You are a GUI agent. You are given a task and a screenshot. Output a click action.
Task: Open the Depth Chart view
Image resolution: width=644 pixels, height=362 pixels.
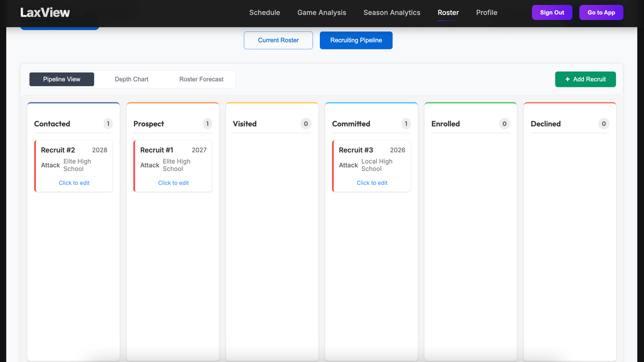(x=131, y=79)
